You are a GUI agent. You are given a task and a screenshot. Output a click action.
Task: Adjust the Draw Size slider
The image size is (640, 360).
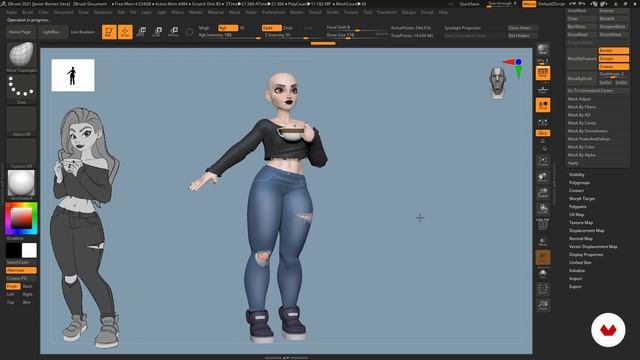point(357,35)
